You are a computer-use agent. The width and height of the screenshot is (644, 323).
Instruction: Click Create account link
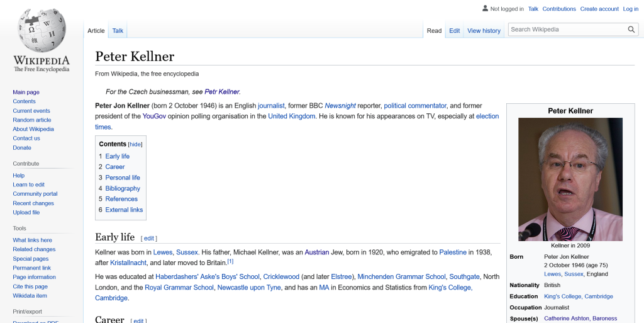[599, 9]
